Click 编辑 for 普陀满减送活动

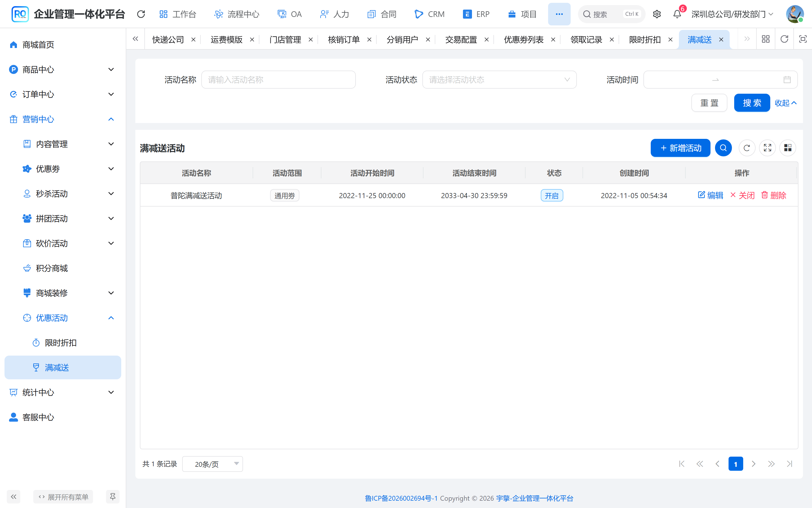[710, 195]
